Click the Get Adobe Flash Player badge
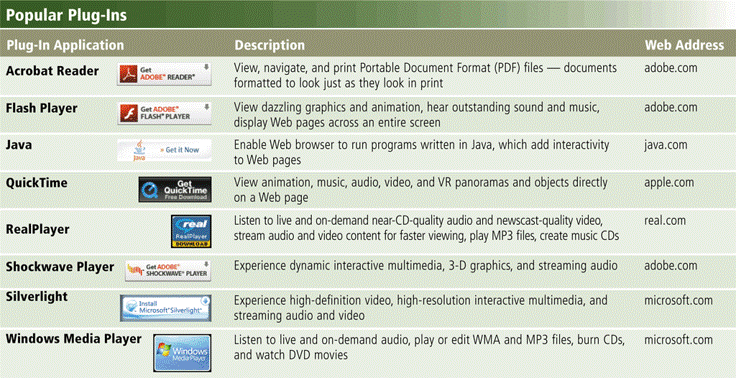 tap(164, 113)
